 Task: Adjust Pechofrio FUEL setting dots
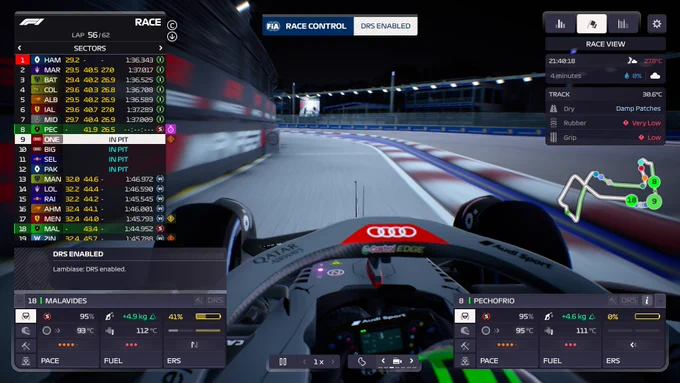571,345
